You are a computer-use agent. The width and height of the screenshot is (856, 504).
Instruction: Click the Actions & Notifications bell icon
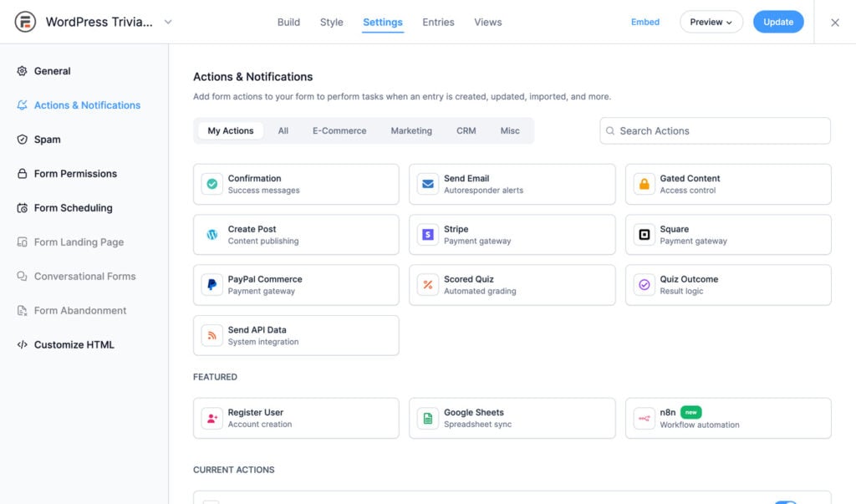pyautogui.click(x=22, y=104)
